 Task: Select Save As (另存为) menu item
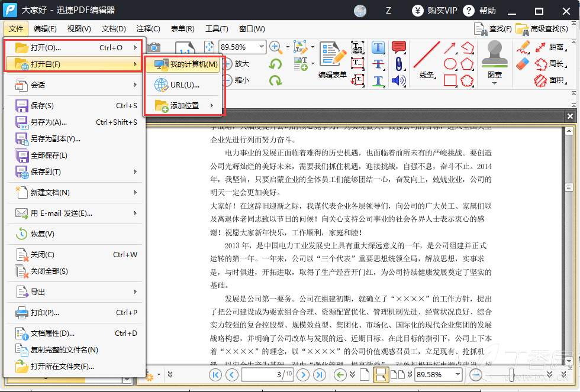[75, 122]
